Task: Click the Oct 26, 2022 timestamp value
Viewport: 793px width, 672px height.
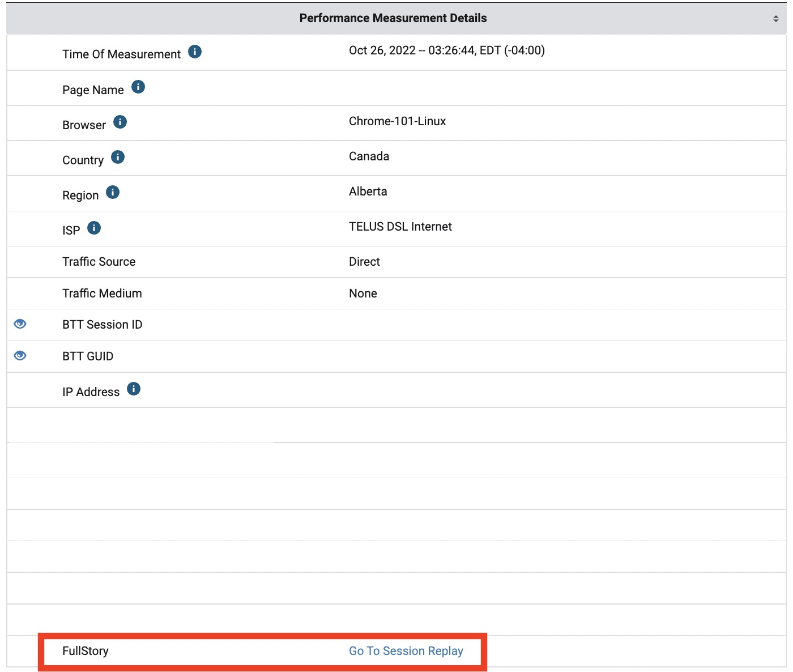Action: pyautogui.click(x=446, y=50)
